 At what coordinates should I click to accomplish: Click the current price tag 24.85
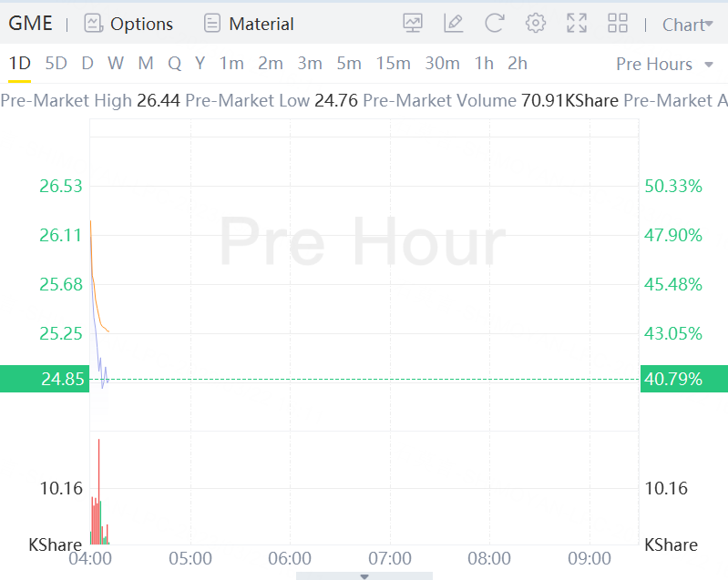[45, 379]
